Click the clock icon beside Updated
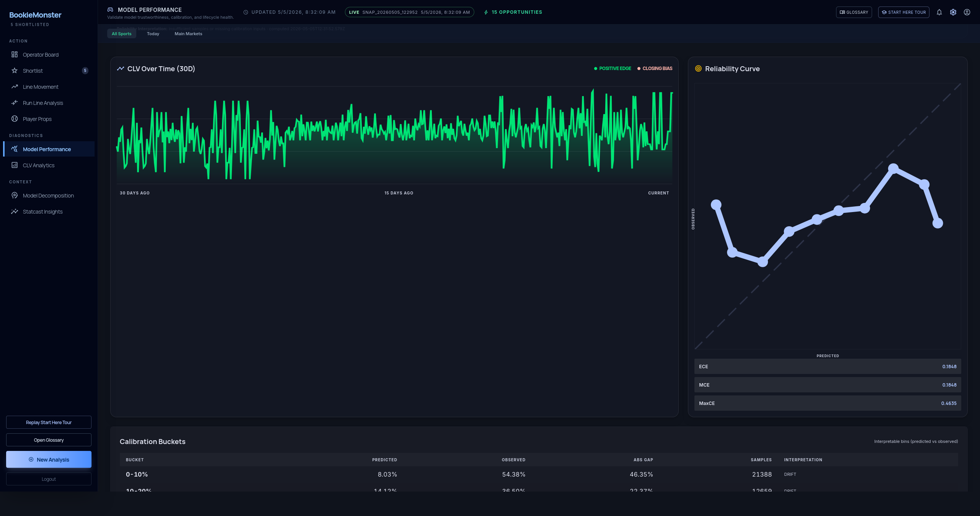Image resolution: width=980 pixels, height=516 pixels. pos(246,12)
